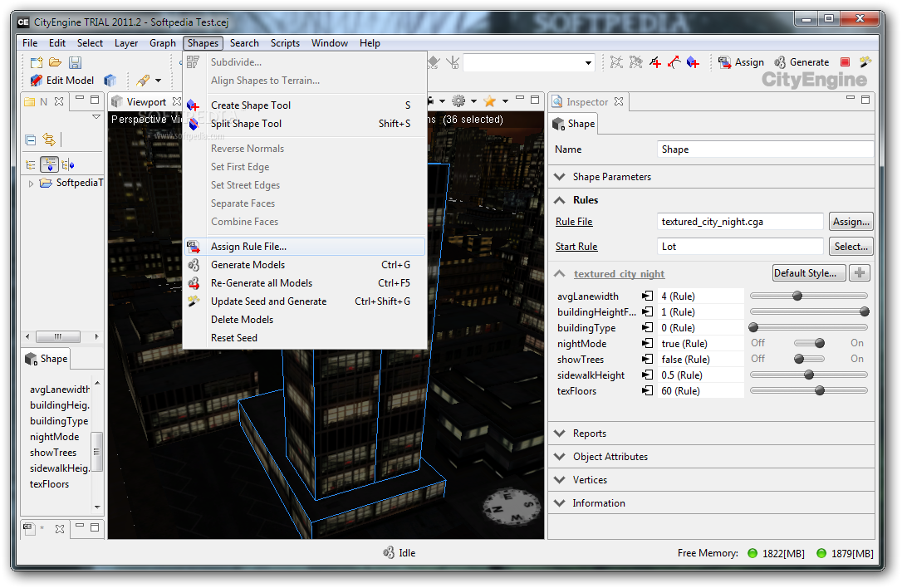Click the red stop generation icon
The width and height of the screenshot is (902, 588).
pyautogui.click(x=845, y=62)
